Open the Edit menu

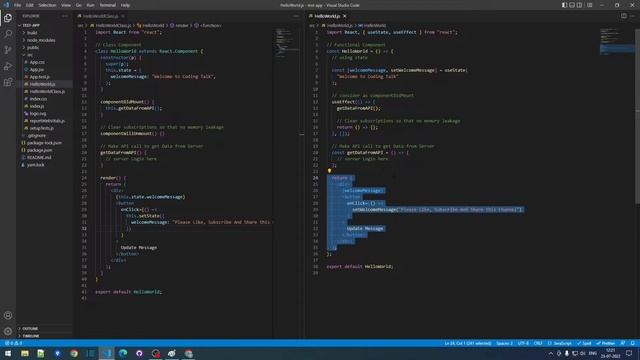pyautogui.click(x=30, y=5)
